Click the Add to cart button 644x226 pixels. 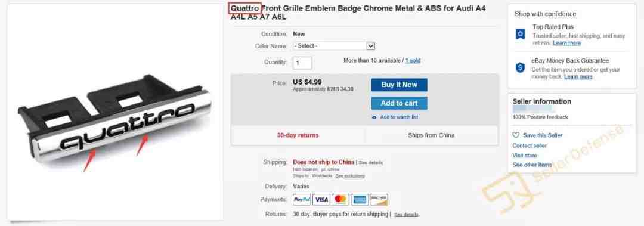pyautogui.click(x=399, y=103)
